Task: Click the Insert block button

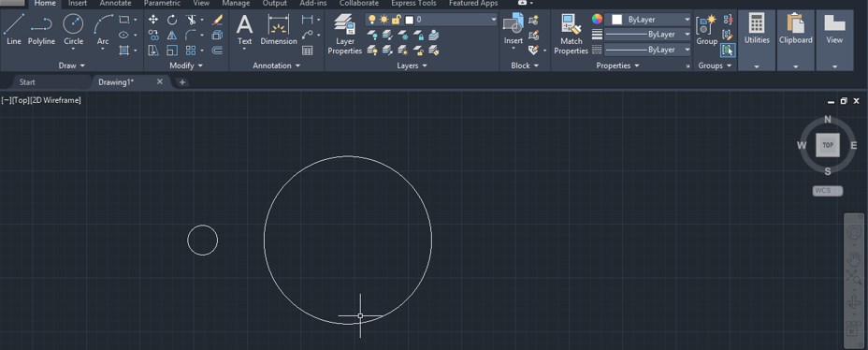Action: point(514,31)
